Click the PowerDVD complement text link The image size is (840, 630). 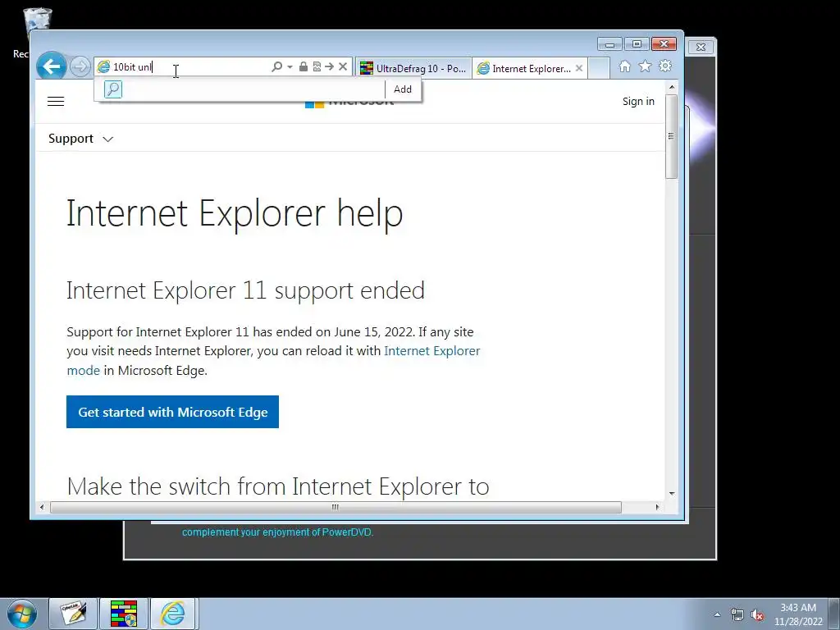click(277, 532)
